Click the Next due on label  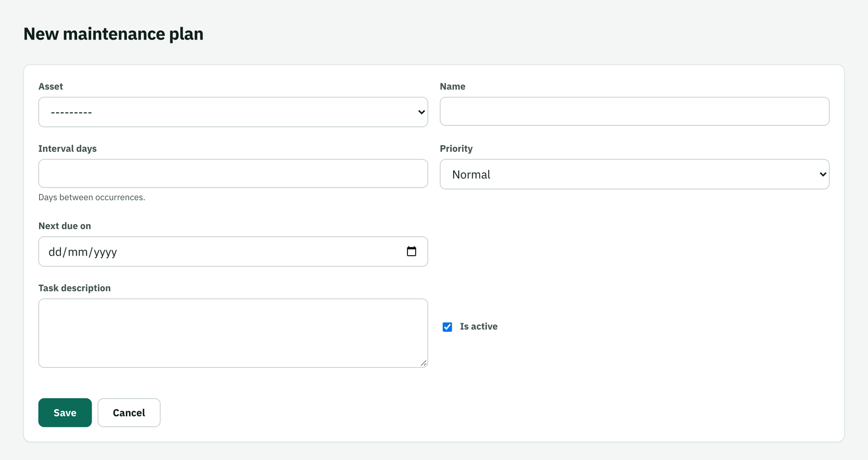[65, 226]
